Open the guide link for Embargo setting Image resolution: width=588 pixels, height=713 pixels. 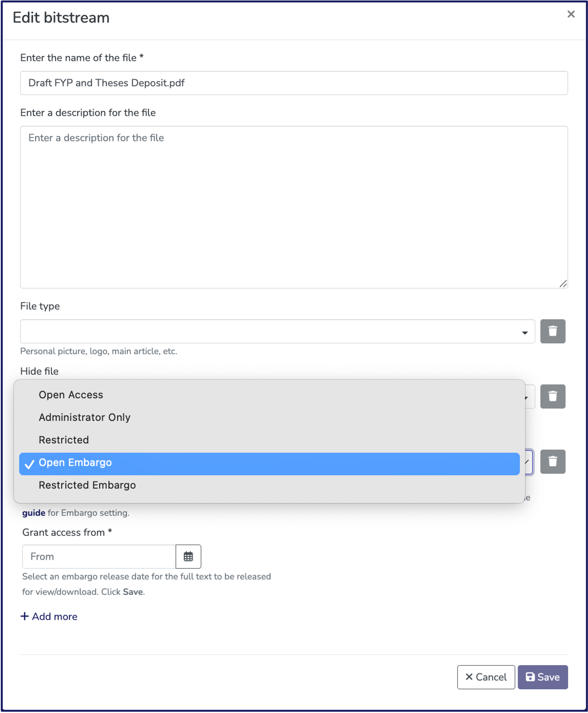pyautogui.click(x=33, y=513)
